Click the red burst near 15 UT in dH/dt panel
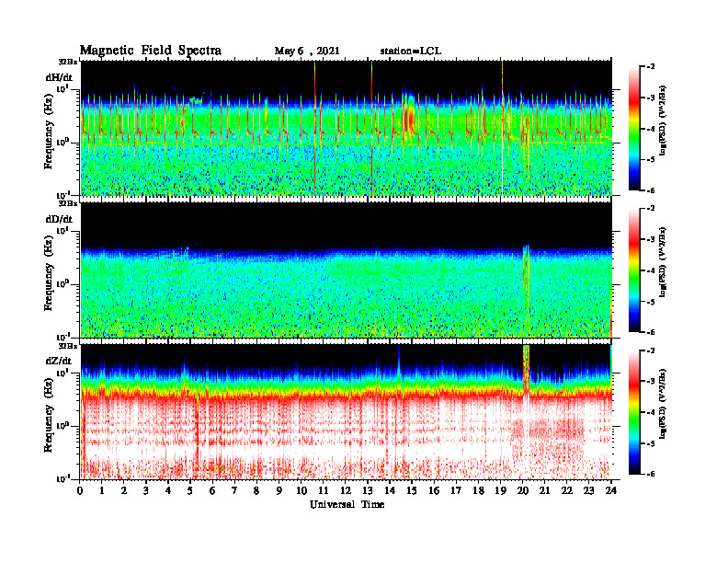 point(410,117)
